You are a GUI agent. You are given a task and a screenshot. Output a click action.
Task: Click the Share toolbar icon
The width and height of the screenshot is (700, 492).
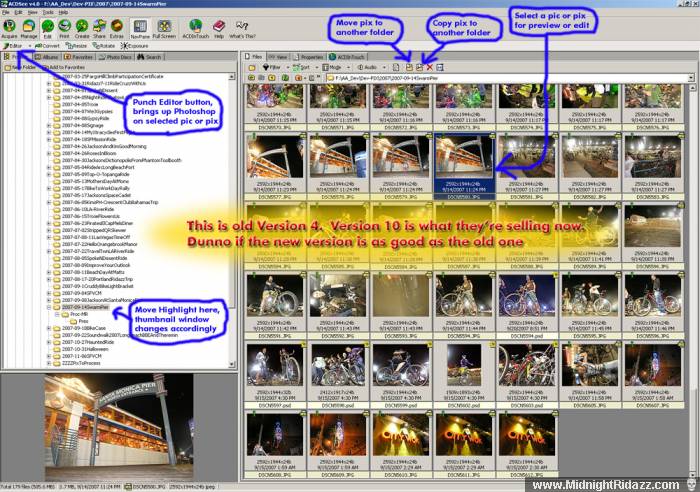coord(99,29)
